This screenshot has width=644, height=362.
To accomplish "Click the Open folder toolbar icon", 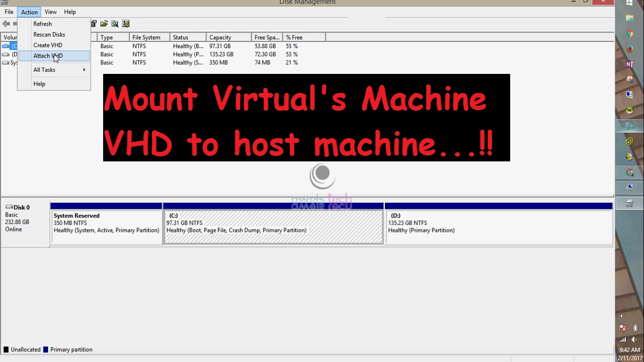I will pyautogui.click(x=104, y=24).
